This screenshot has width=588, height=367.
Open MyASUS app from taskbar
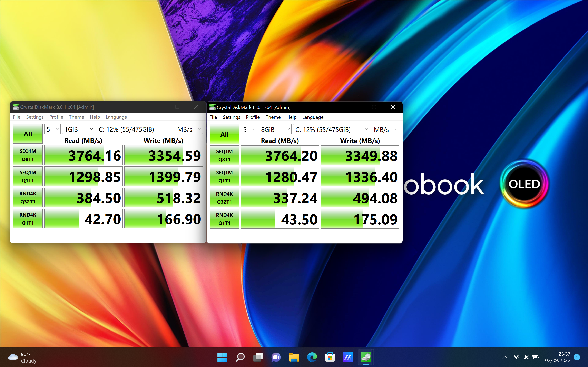pyautogui.click(x=348, y=357)
